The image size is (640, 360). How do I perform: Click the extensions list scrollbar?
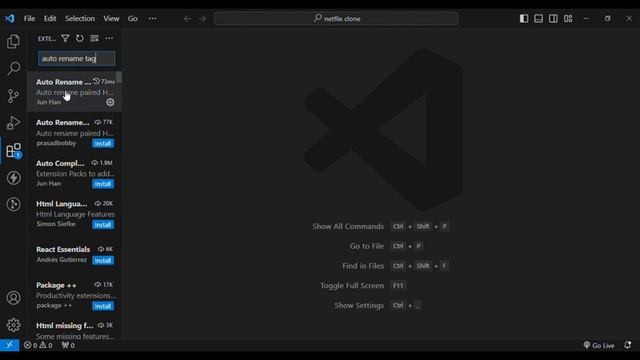coord(119,78)
